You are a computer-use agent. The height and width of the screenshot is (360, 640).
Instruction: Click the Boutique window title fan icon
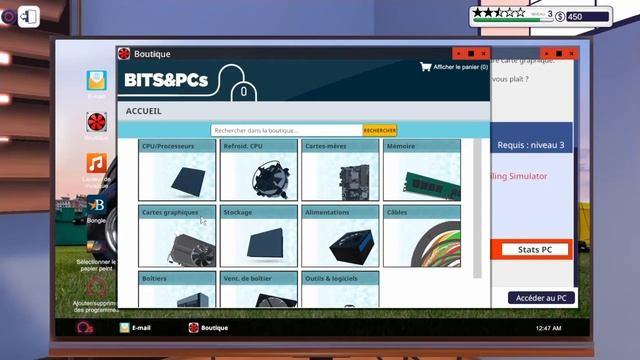point(124,53)
